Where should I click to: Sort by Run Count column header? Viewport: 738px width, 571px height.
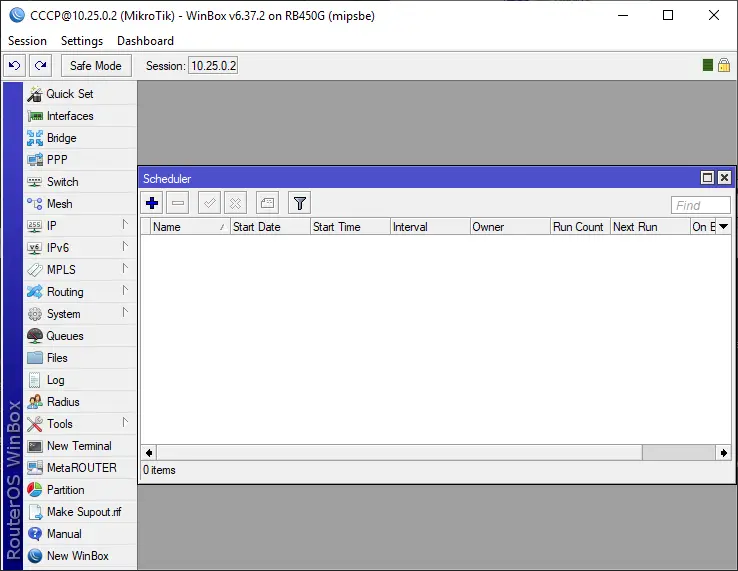(580, 227)
